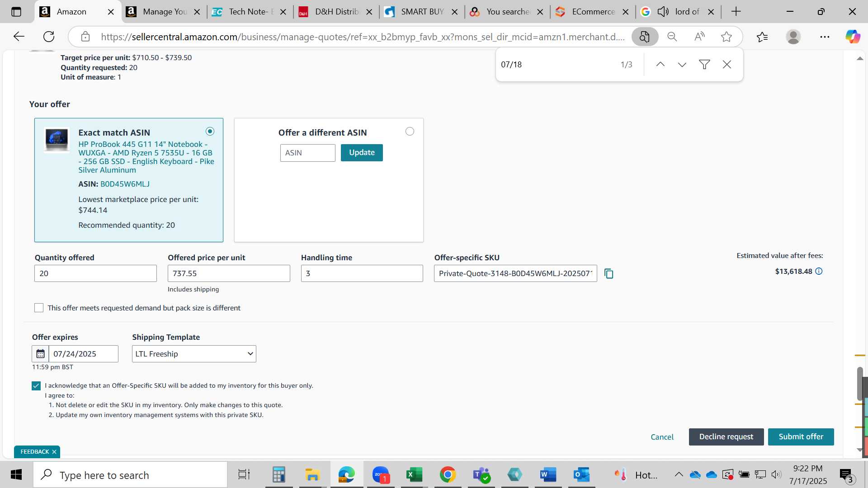The image size is (868, 488).
Task: Switch to the You searched tab
Action: tap(508, 12)
